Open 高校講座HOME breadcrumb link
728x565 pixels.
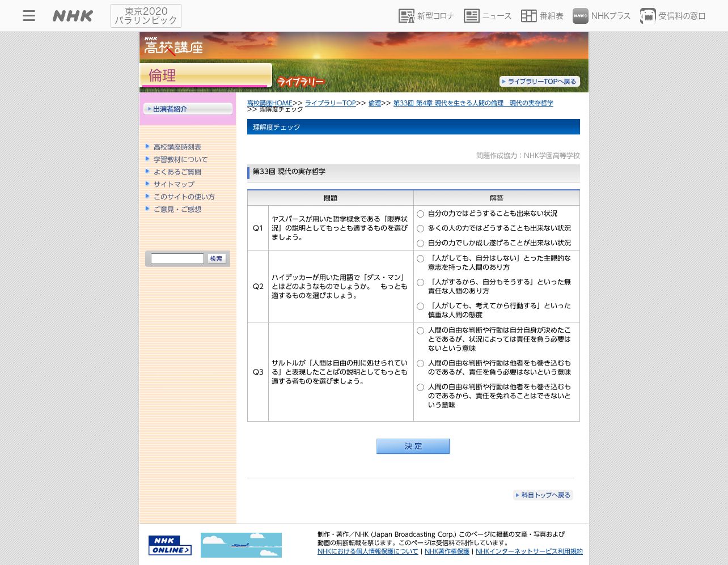(270, 103)
